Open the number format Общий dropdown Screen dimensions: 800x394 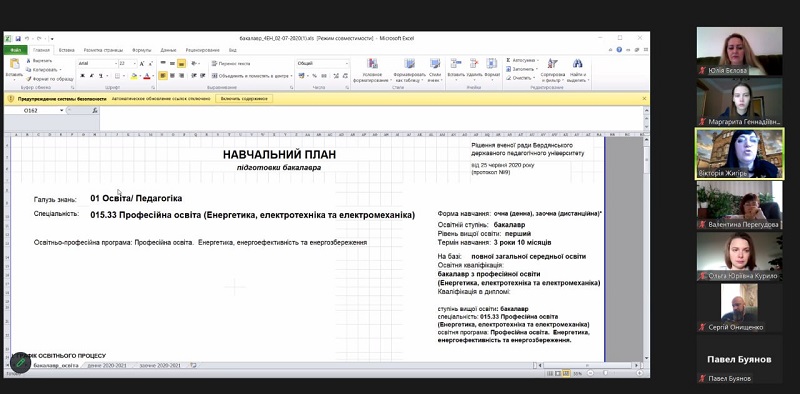[x=347, y=64]
